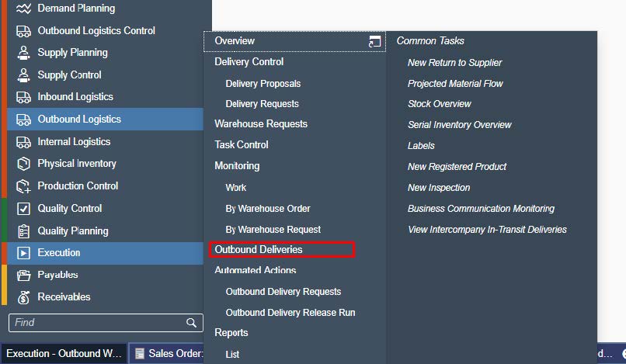This screenshot has width=626, height=364.
Task: Start New Registered Product task
Action: pos(457,167)
